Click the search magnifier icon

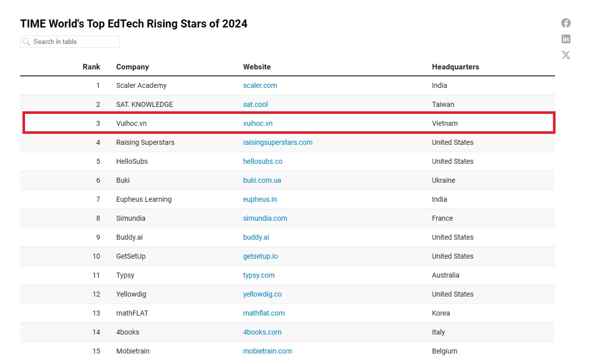point(26,42)
